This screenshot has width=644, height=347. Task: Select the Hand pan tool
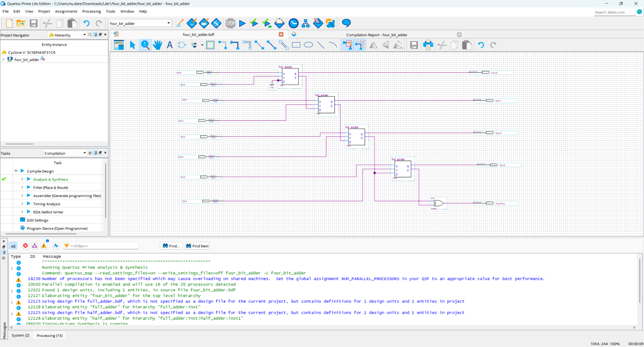[157, 45]
